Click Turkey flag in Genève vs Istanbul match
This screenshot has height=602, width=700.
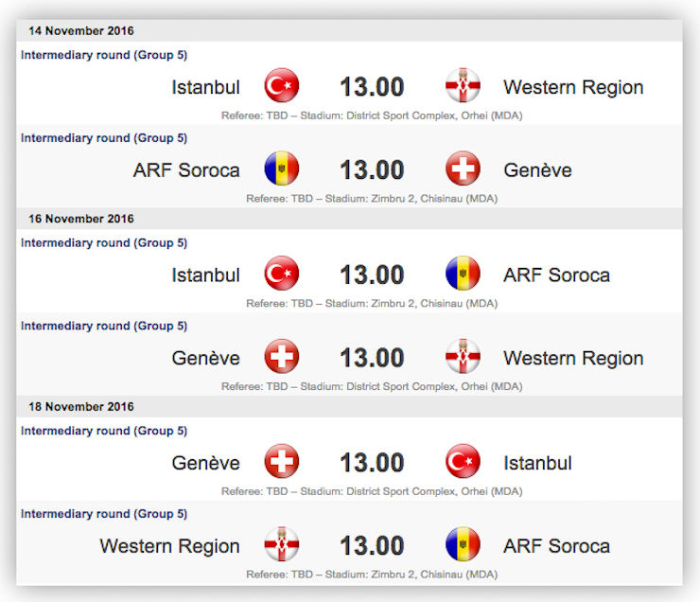463,461
